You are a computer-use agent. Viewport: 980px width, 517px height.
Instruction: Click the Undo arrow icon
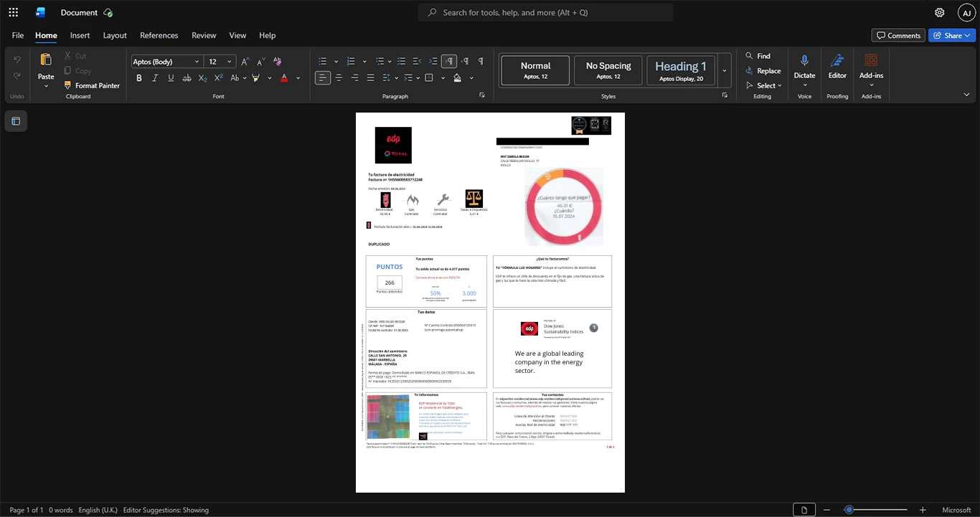coord(17,59)
